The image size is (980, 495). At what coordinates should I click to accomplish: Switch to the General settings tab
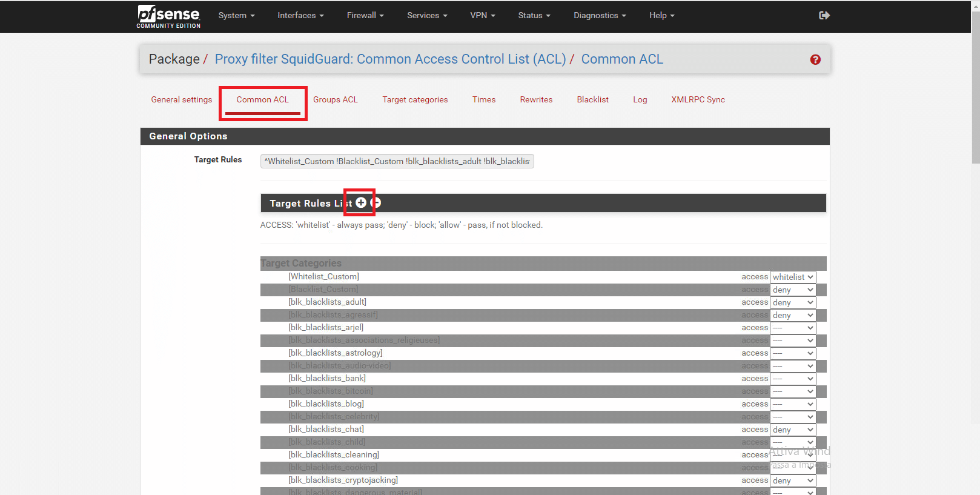[x=182, y=99]
